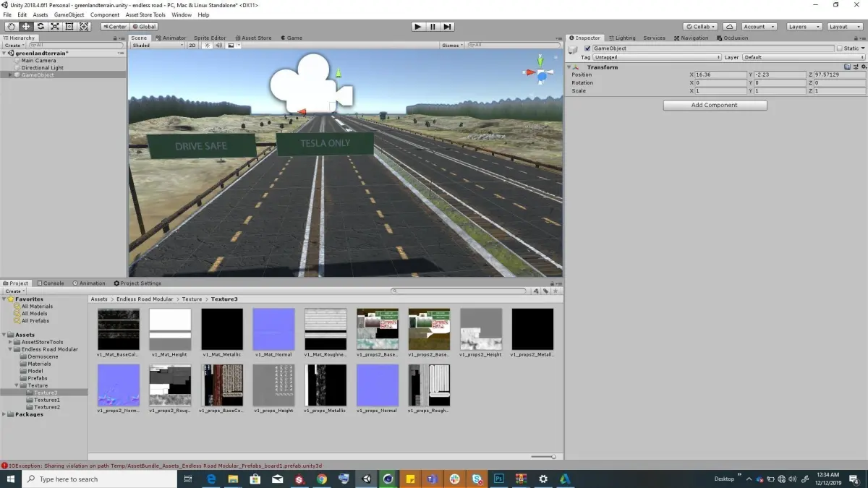This screenshot has width=868, height=488.
Task: Expand the GameObject item in Hierarchy
Action: 10,75
